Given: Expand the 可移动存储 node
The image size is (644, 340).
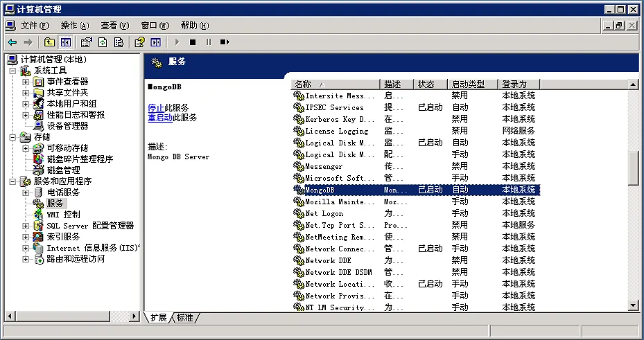Looking at the screenshot, I should tap(26, 148).
